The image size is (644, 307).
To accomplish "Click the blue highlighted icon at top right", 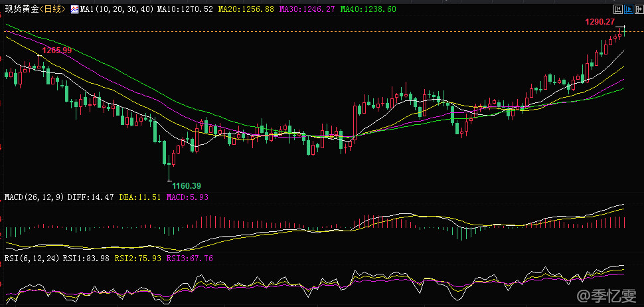I will click(x=627, y=9).
